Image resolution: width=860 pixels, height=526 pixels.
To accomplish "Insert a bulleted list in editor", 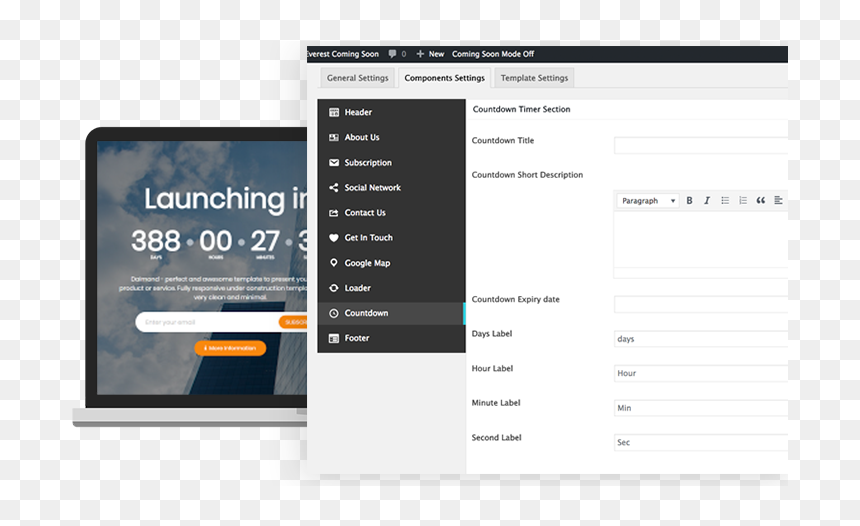I will (725, 201).
